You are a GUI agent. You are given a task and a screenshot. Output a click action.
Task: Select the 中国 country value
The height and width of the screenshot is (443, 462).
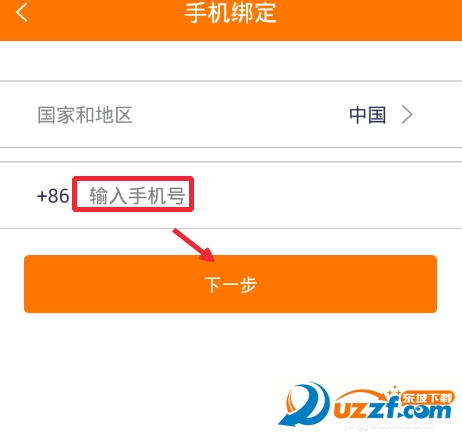pyautogui.click(x=368, y=115)
